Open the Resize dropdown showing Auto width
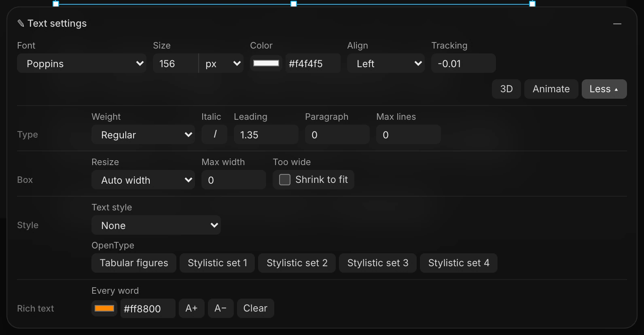Screen dimensions: 644x335 tap(143, 180)
